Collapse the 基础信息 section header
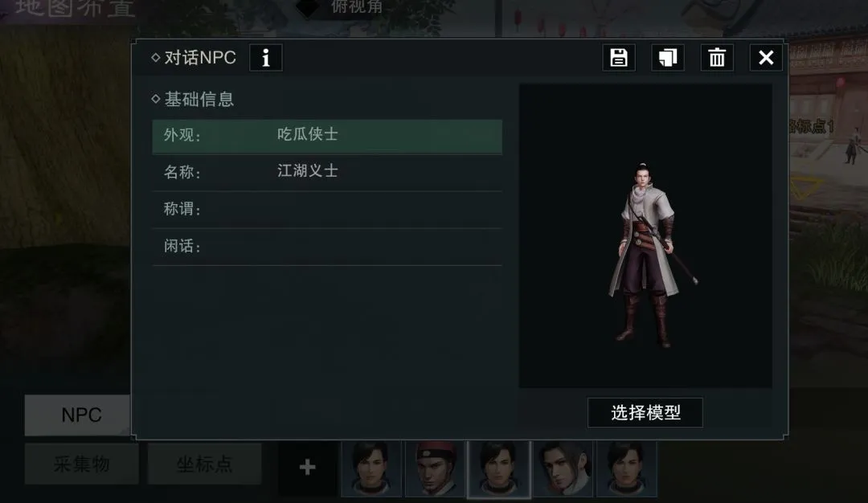The image size is (868, 503). 193,99
